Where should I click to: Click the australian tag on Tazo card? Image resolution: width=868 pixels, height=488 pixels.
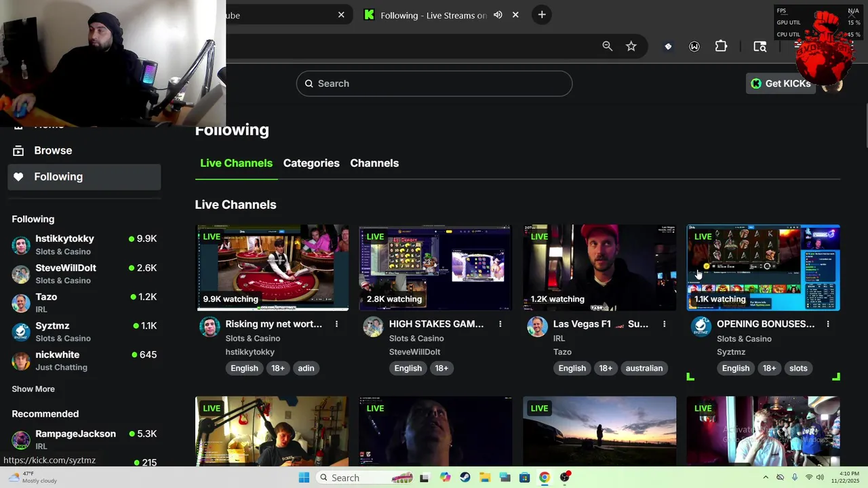[644, 368]
